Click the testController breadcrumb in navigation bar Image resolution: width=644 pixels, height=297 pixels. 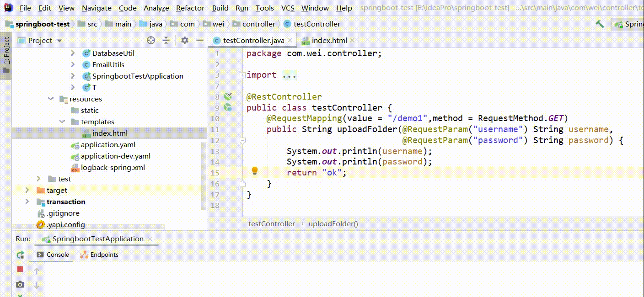click(x=317, y=24)
